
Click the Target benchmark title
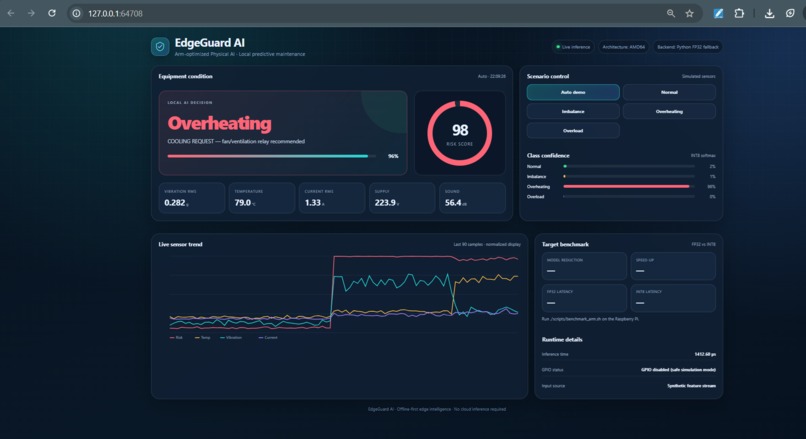[565, 244]
